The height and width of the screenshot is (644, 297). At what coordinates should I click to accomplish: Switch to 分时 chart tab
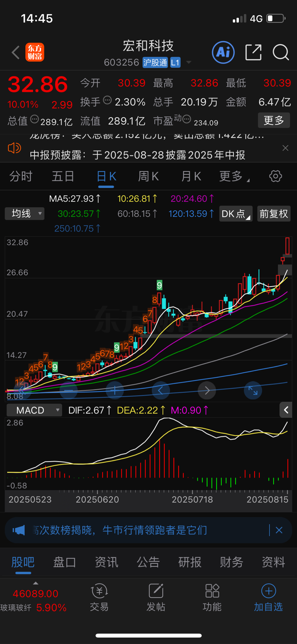(21, 177)
